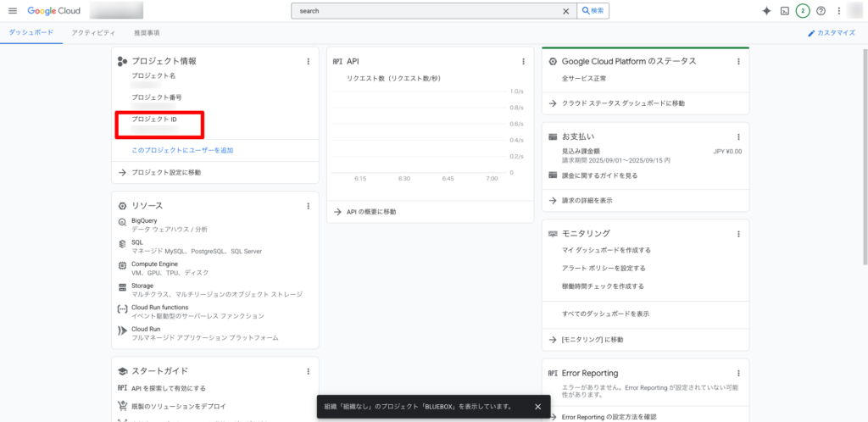Activate Cloud Shell terminal icon
The width and height of the screenshot is (868, 422).
click(x=785, y=11)
